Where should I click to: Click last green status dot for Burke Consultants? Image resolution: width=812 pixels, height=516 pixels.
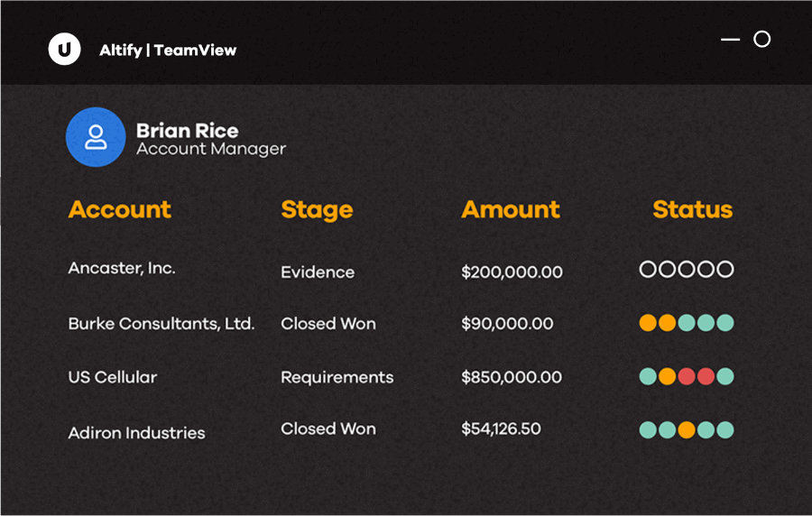(x=725, y=322)
